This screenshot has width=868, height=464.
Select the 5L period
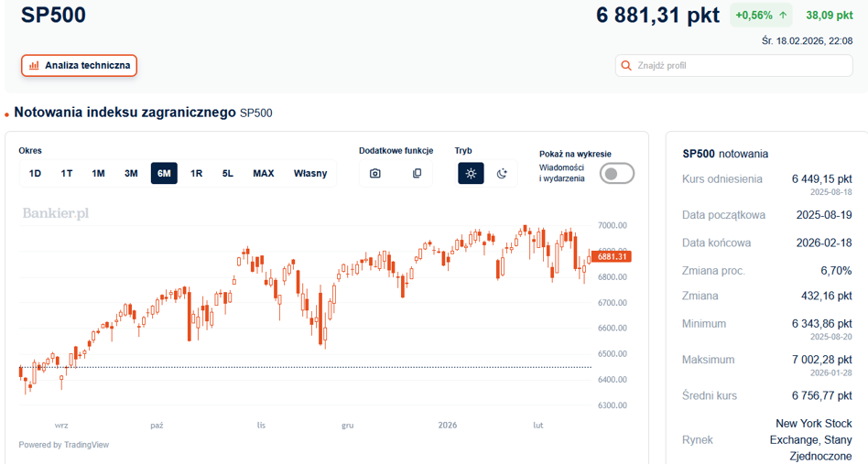(x=227, y=174)
